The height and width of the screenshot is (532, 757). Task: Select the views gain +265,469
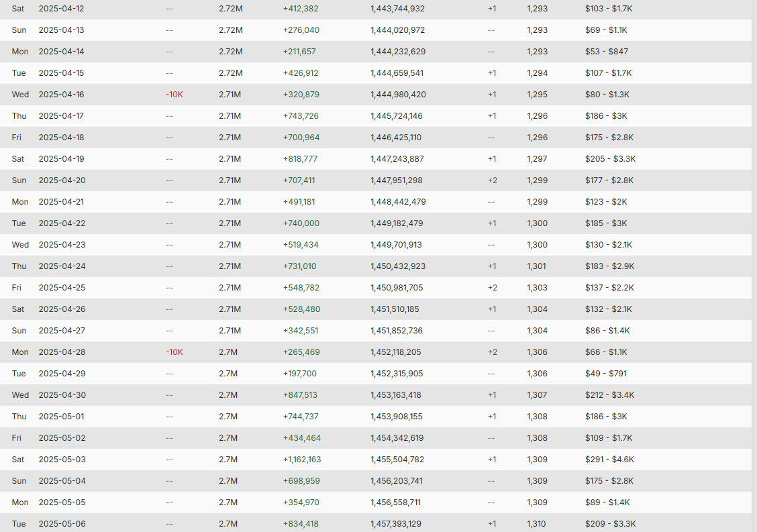(x=301, y=352)
